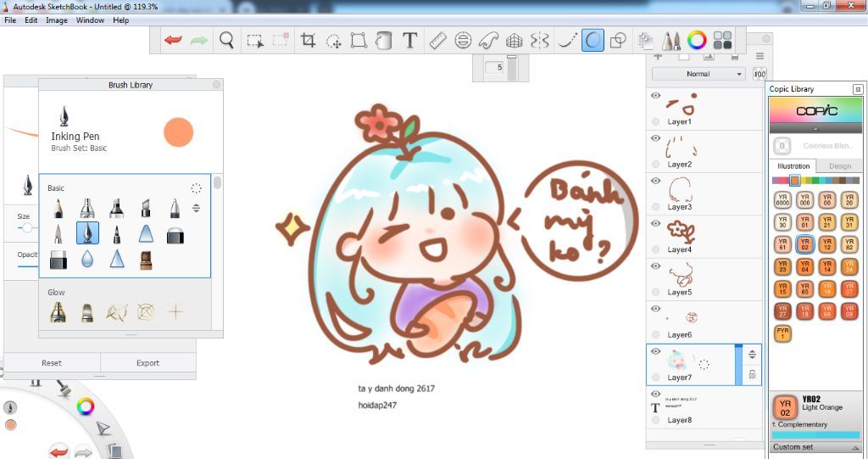Image resolution: width=868 pixels, height=459 pixels.
Task: Open the Draw Styles shapes tool
Action: pyautogui.click(x=618, y=40)
